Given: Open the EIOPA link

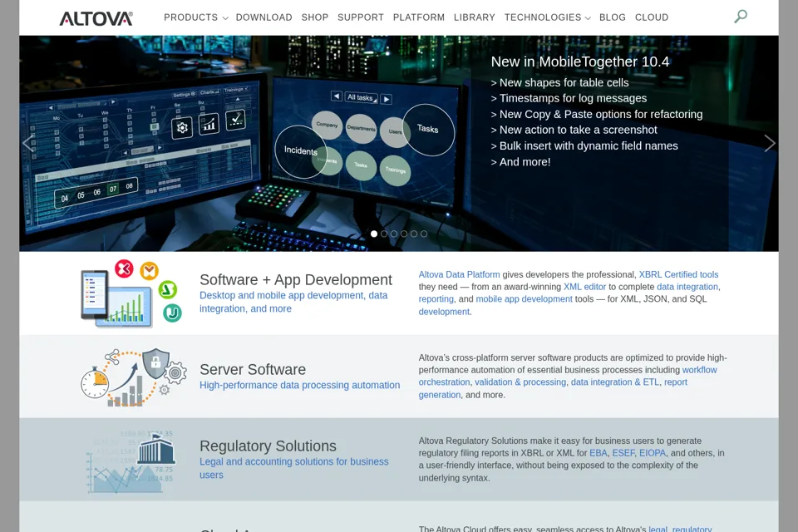Looking at the screenshot, I should click(x=653, y=452).
